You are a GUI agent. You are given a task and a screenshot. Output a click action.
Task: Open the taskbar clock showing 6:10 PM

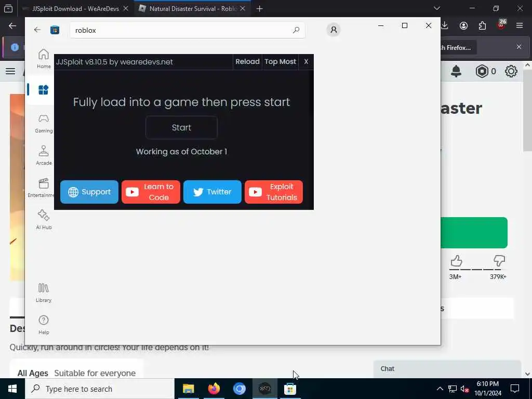pos(487,389)
